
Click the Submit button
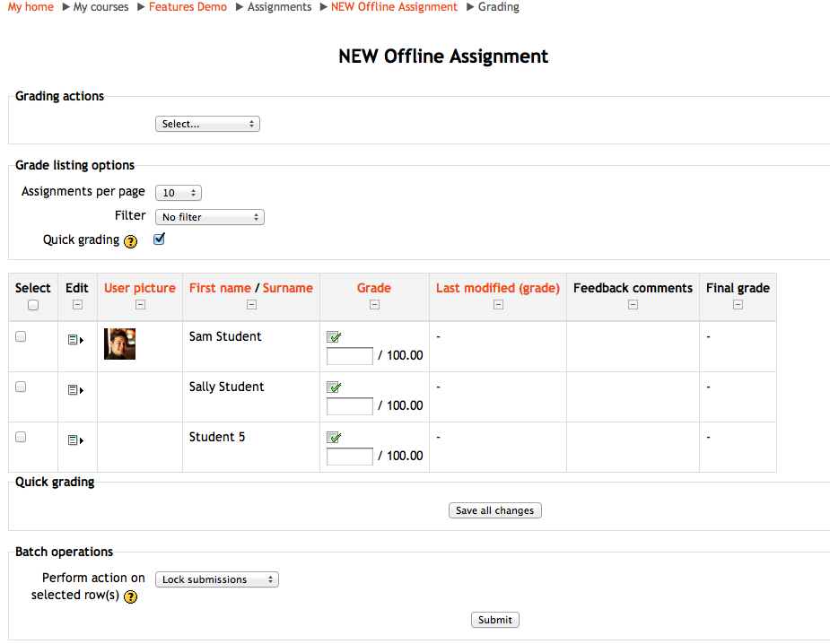point(495,620)
